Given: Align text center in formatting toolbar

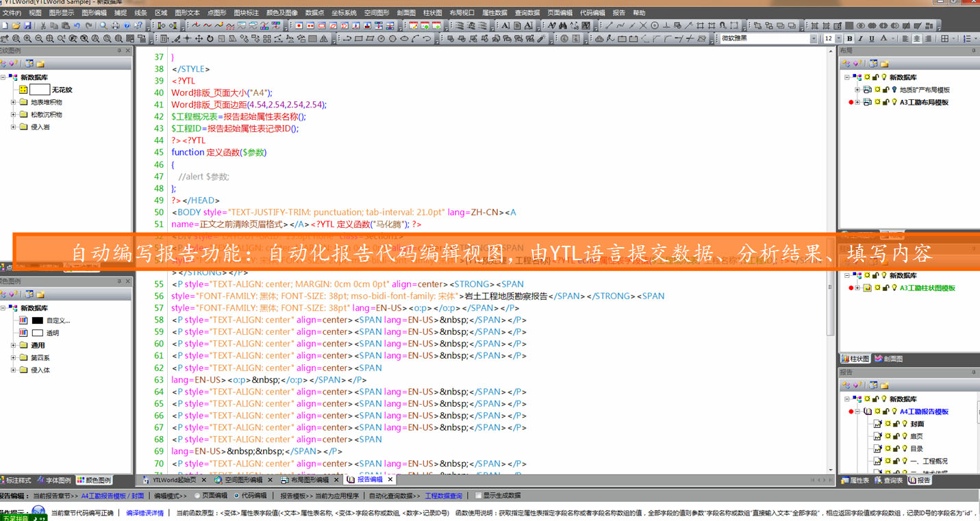Looking at the screenshot, I should click(x=916, y=38).
